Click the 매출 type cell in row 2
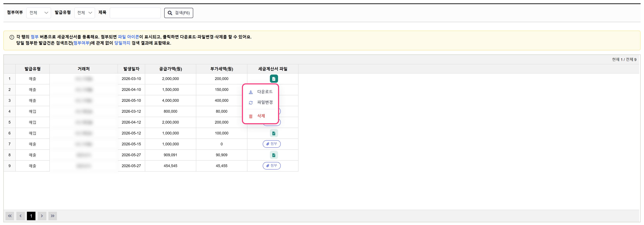Image resolution: width=644 pixels, height=225 pixels. point(33,90)
